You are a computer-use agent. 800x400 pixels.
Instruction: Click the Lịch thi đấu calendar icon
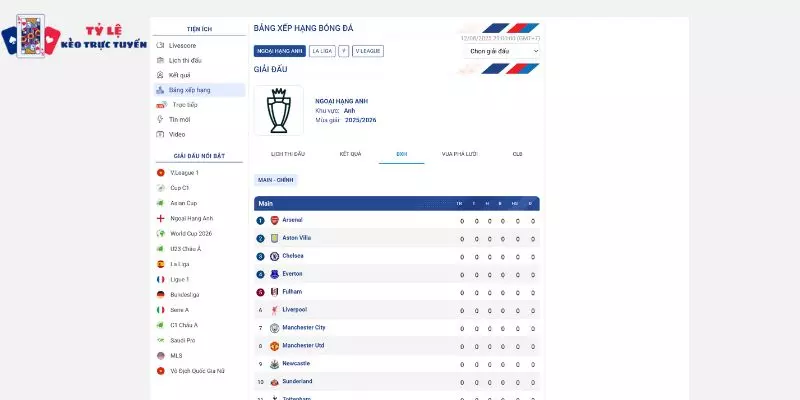coord(160,60)
